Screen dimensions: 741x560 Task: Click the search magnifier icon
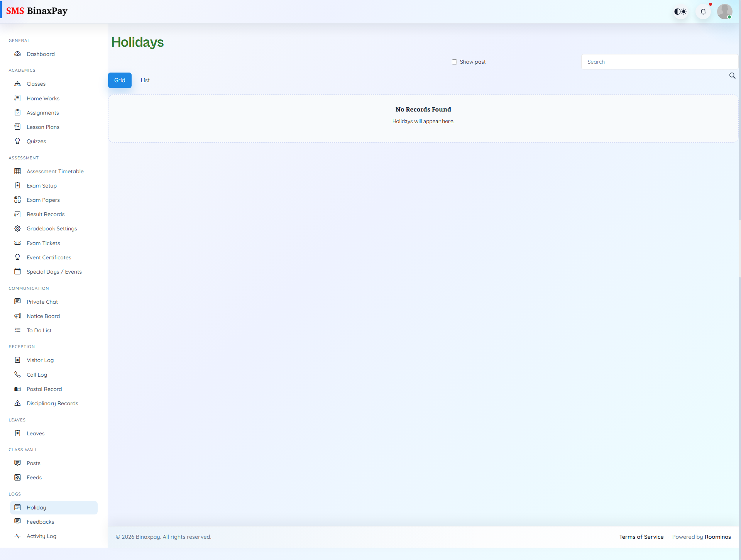733,76
